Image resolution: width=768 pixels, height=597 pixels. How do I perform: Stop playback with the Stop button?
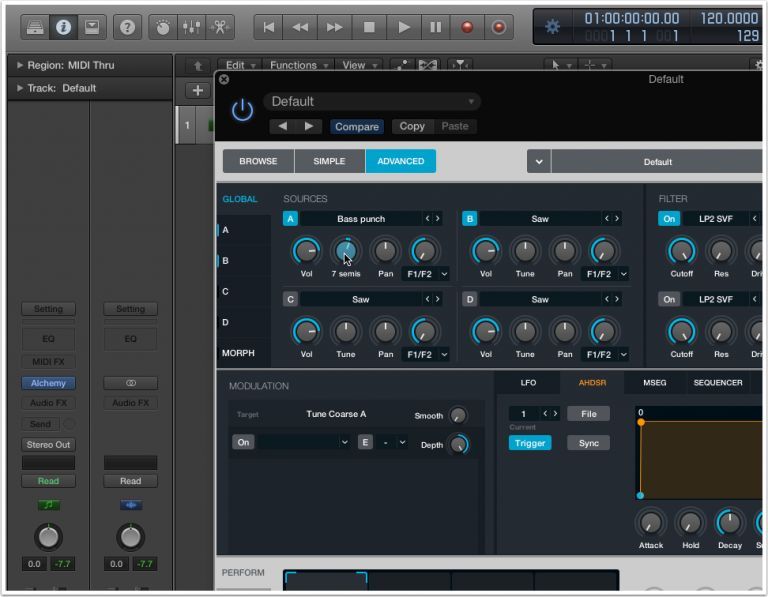(369, 27)
